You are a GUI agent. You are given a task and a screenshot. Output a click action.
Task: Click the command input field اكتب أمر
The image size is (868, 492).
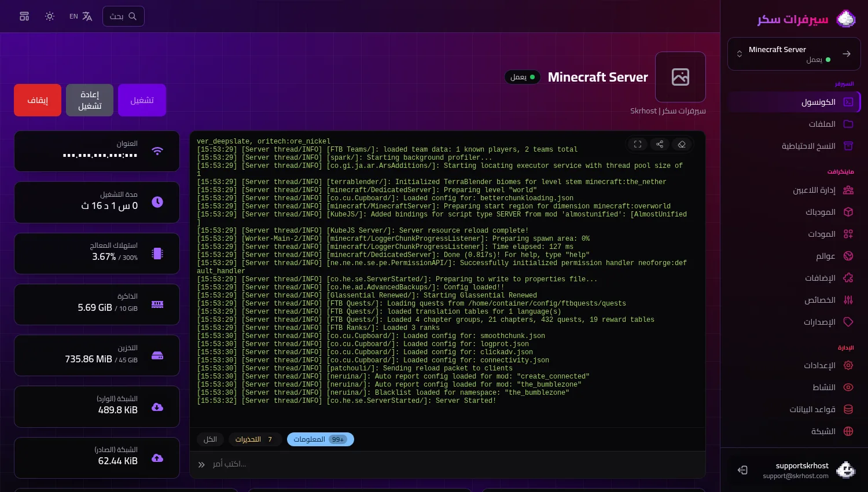pos(447,464)
